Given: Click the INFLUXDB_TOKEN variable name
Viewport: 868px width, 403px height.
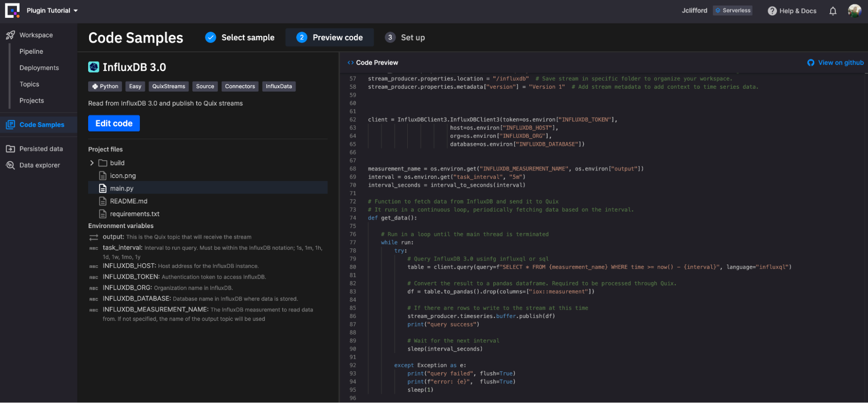Looking at the screenshot, I should [131, 277].
